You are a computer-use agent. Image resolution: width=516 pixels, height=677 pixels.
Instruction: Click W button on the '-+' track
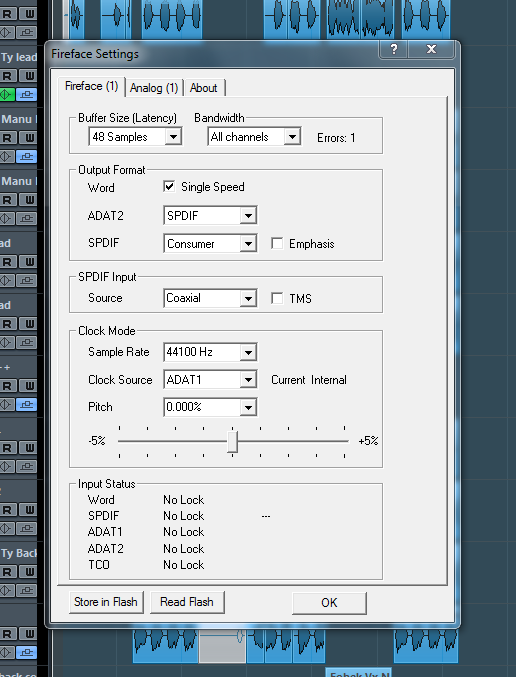(28, 386)
